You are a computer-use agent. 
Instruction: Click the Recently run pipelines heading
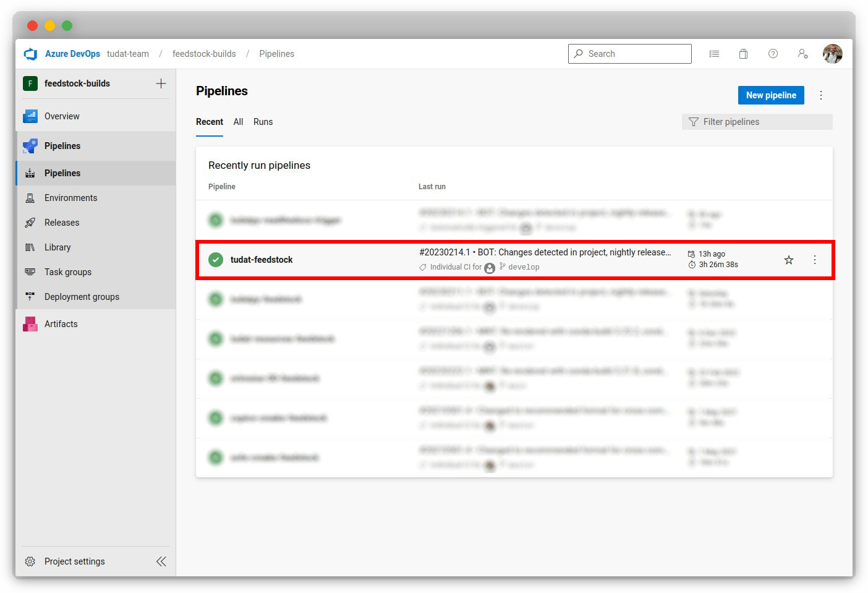pos(259,165)
